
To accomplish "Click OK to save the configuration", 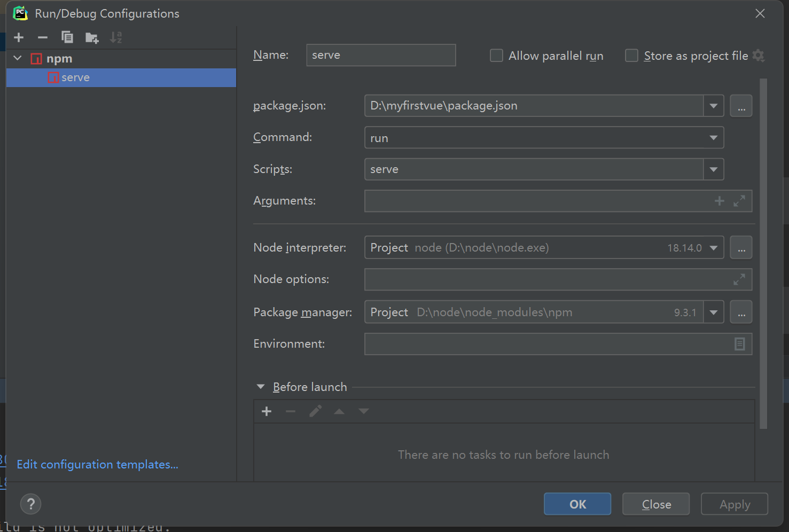I will pyautogui.click(x=577, y=504).
